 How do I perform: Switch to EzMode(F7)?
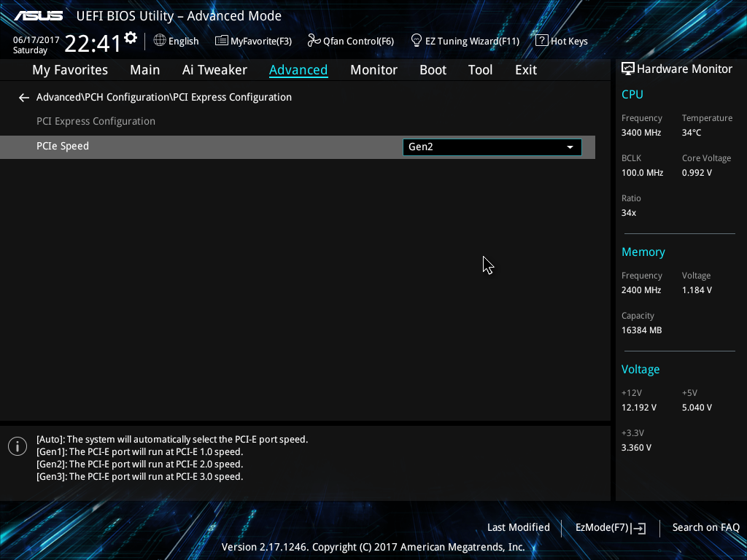click(611, 528)
